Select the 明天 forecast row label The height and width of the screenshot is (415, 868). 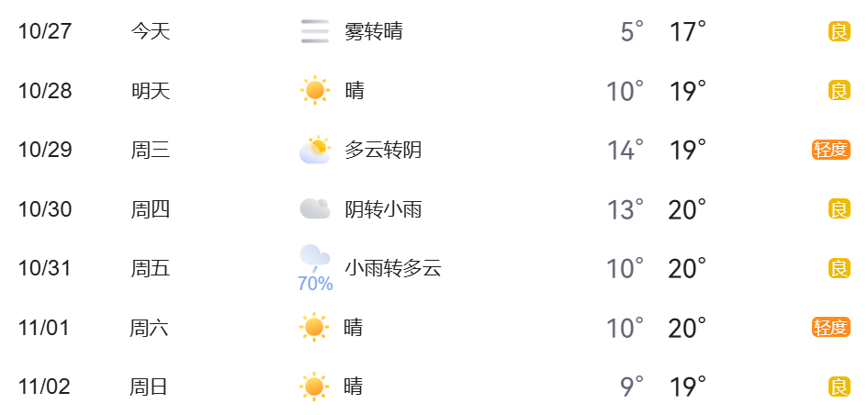coord(151,91)
